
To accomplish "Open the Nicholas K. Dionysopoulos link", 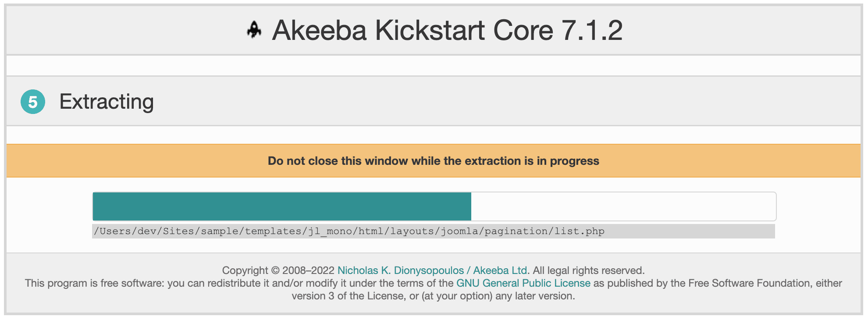I will 400,270.
